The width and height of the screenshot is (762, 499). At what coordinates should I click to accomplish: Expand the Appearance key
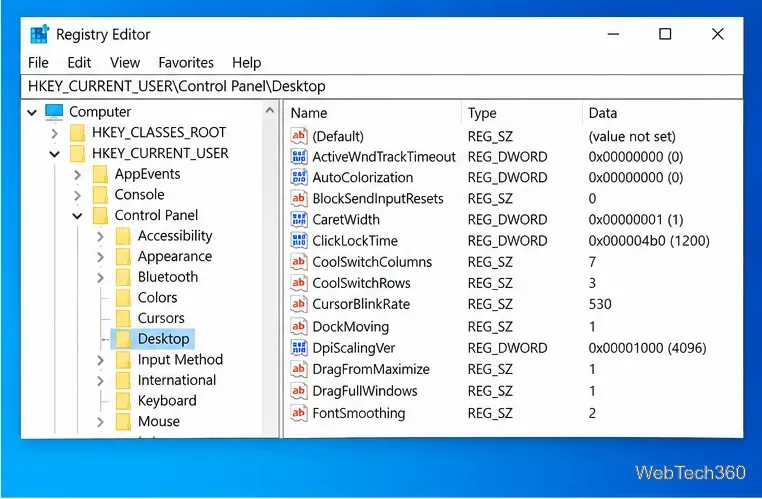click(100, 257)
